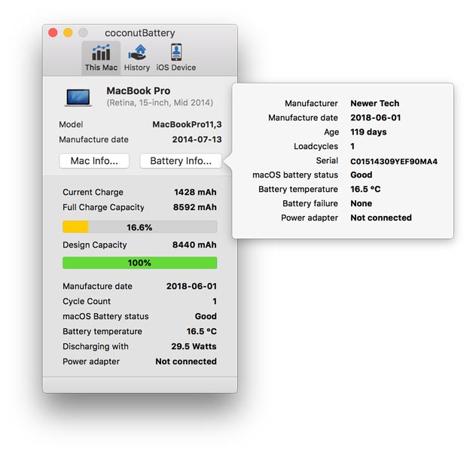Close the coconutBattery window with red button
The width and height of the screenshot is (476, 453).
53,32
